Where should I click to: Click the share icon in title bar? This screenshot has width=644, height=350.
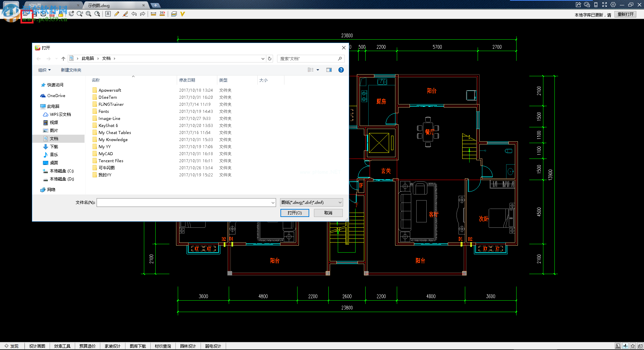578,5
